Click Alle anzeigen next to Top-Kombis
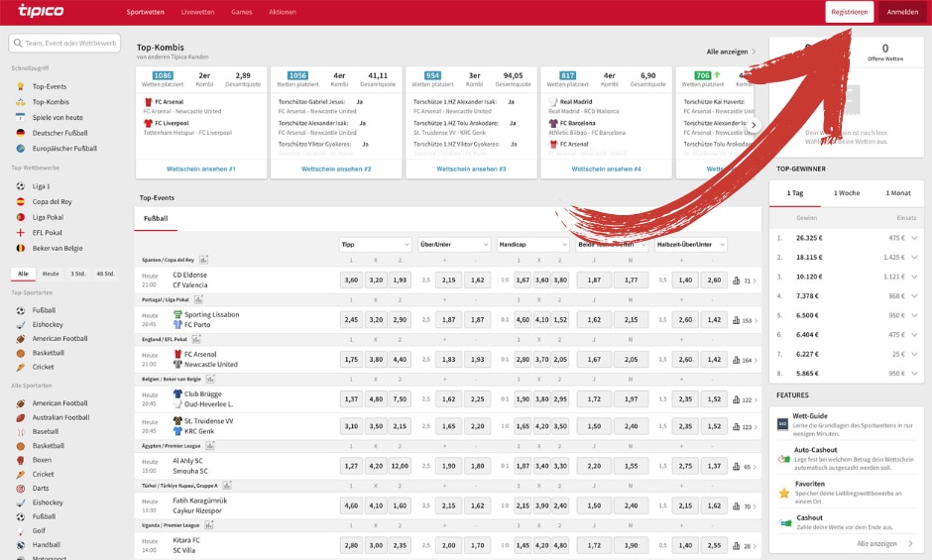This screenshot has width=932, height=560. 731,52
